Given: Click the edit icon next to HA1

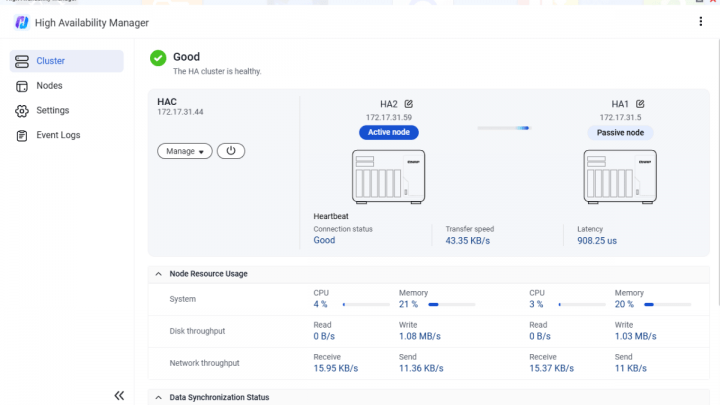Looking at the screenshot, I should (640, 104).
